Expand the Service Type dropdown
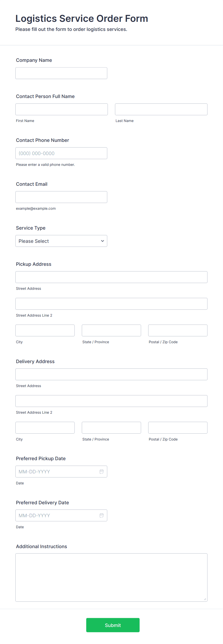The width and height of the screenshot is (223, 644). pyautogui.click(x=61, y=241)
